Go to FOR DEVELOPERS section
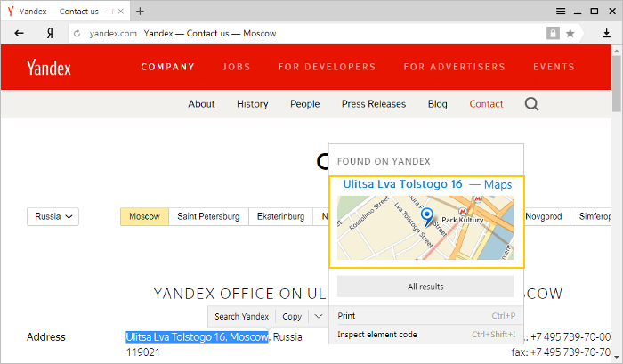Screen dimensions: 623x364 click(x=327, y=67)
